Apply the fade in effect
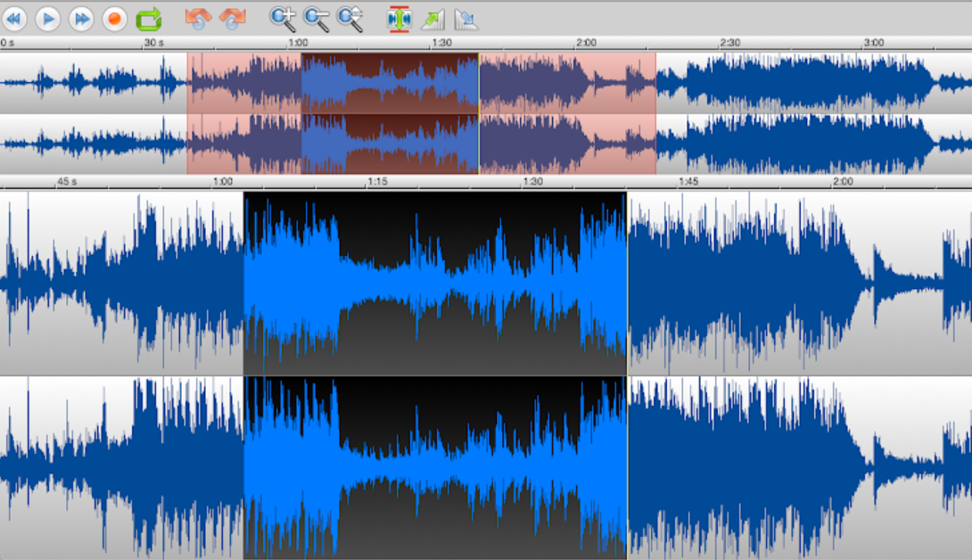This screenshot has height=560, width=972. (432, 20)
